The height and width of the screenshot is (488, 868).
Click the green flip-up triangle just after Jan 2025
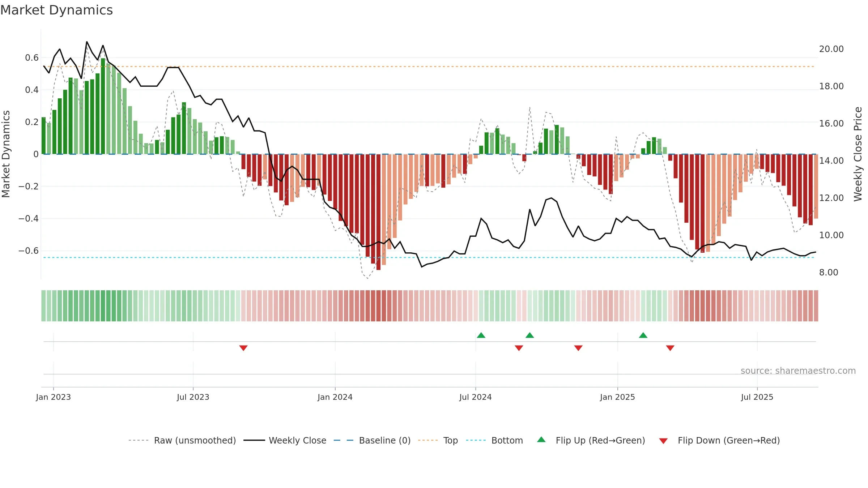click(643, 335)
